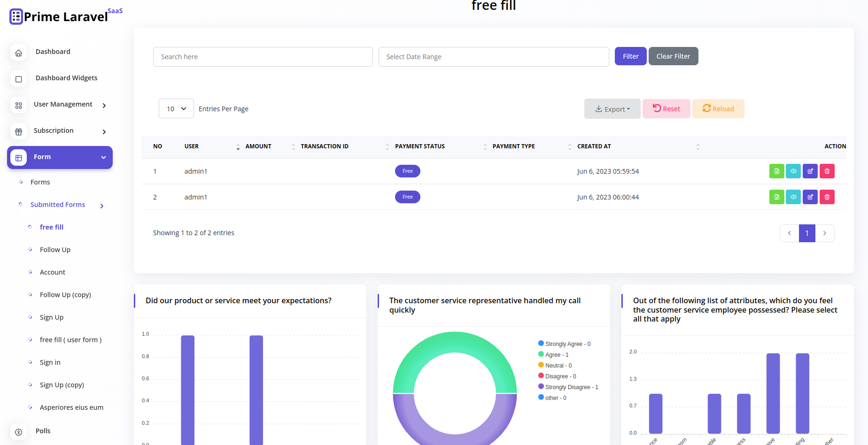This screenshot has width=868, height=445.
Task: Reload the submissions table
Action: (x=718, y=108)
